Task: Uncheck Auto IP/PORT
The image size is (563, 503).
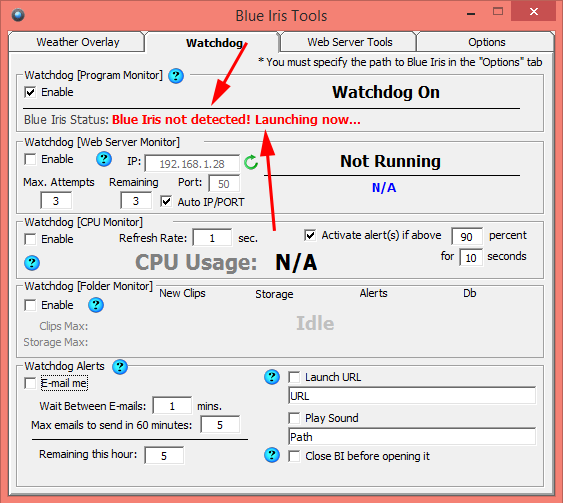Action: [166, 201]
